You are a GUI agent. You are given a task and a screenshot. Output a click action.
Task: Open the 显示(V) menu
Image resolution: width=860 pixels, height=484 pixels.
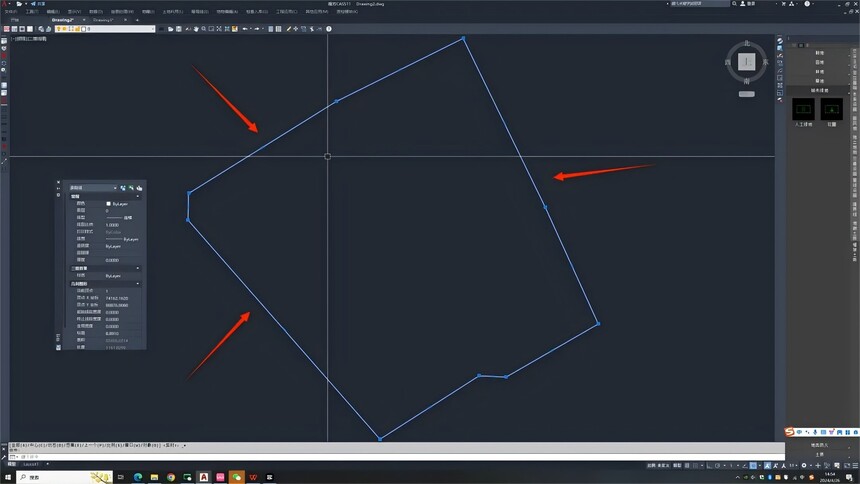[x=74, y=12]
